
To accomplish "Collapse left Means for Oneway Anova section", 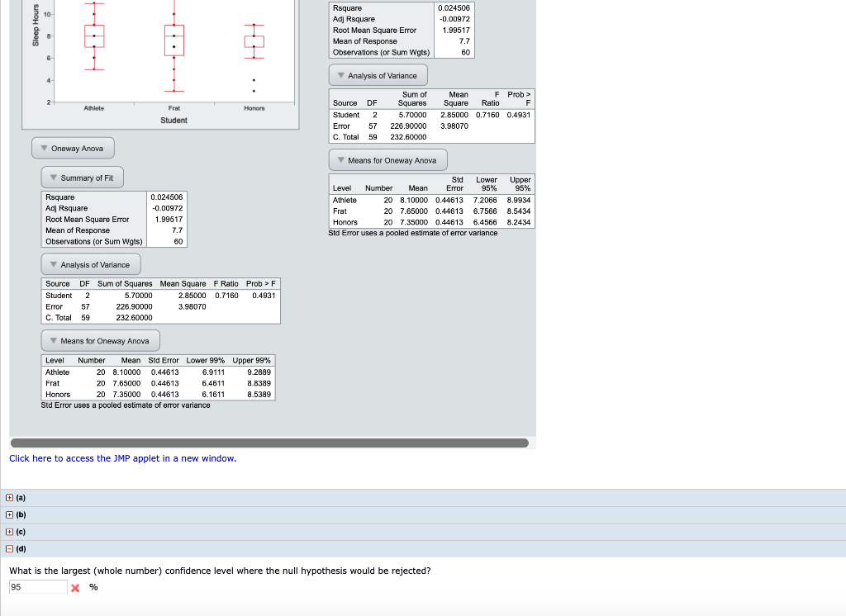I will coord(100,341).
